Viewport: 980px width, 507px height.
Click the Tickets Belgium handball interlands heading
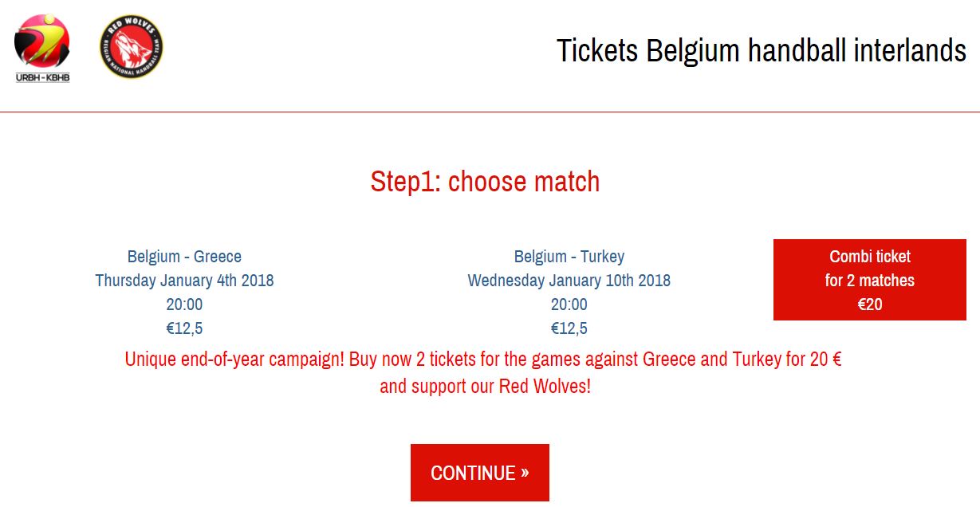(762, 50)
